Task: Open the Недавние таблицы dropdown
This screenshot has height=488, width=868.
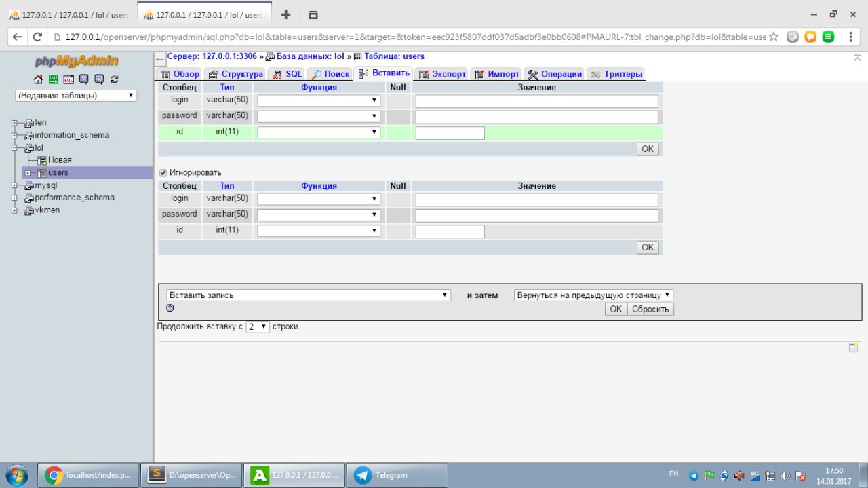Action: tap(75, 96)
